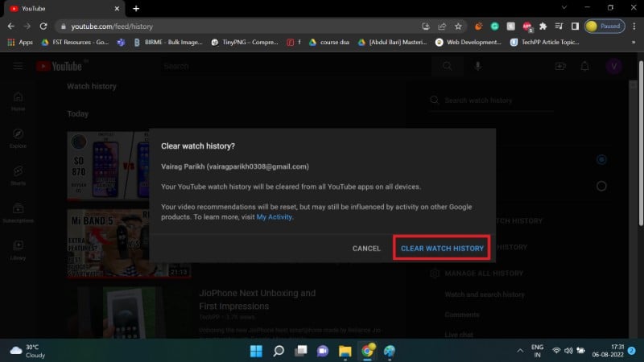Click the voice search microphone icon
Image resolution: width=644 pixels, height=362 pixels.
point(477,66)
